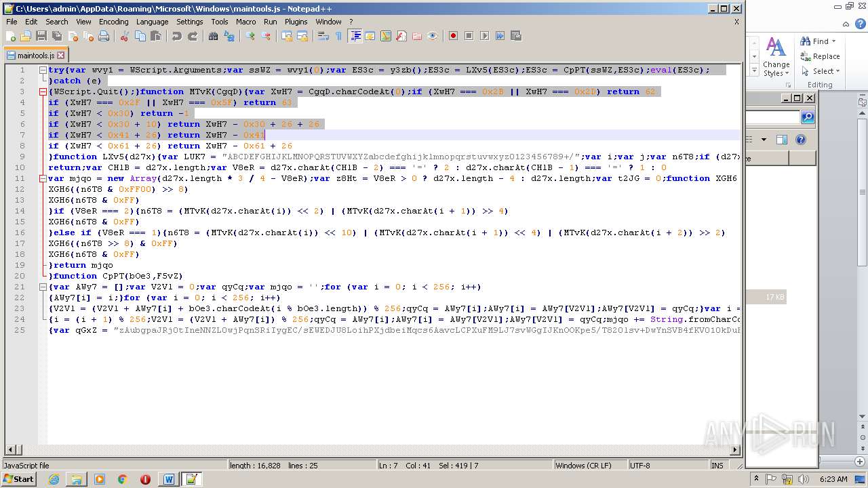
Task: Open Internet Explorer from the taskbar
Action: tap(54, 479)
